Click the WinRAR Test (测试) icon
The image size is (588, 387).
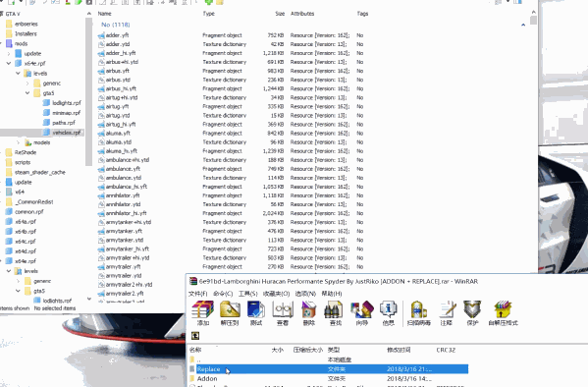256,313
